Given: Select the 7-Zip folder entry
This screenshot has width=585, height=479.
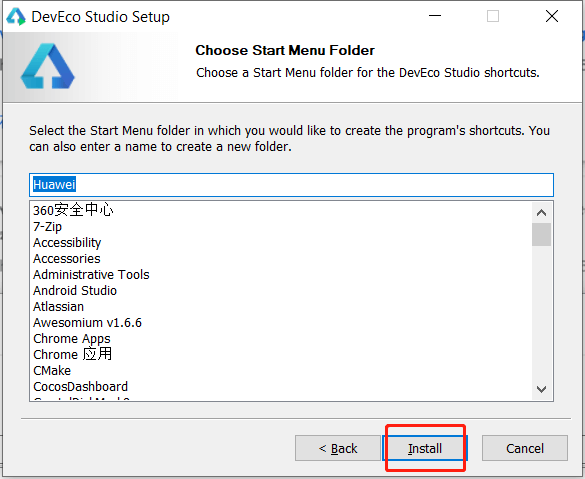Looking at the screenshot, I should click(47, 226).
